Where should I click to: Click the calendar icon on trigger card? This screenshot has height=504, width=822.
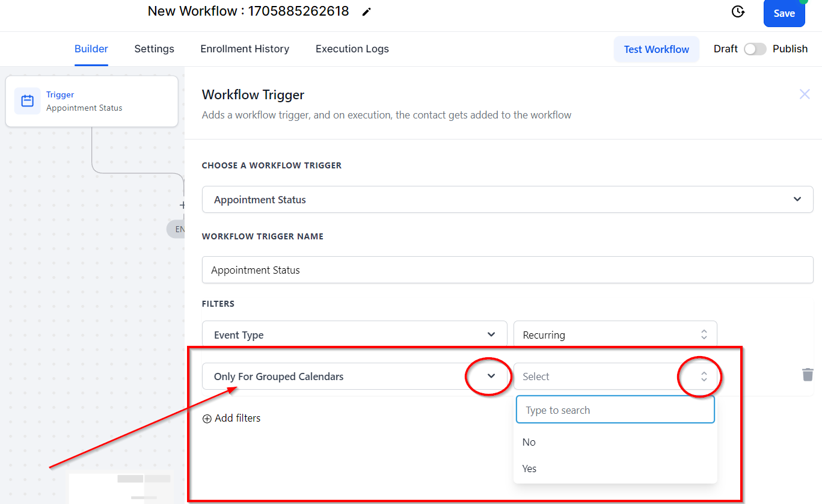(28, 101)
